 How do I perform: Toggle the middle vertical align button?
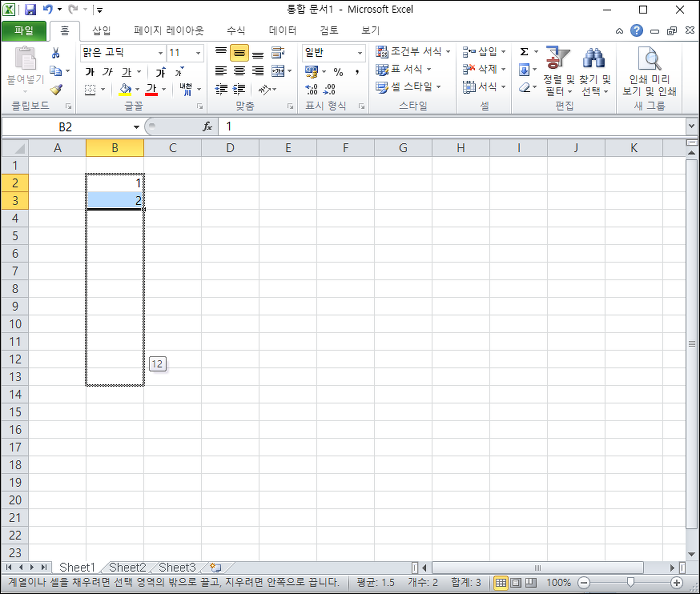coord(240,53)
